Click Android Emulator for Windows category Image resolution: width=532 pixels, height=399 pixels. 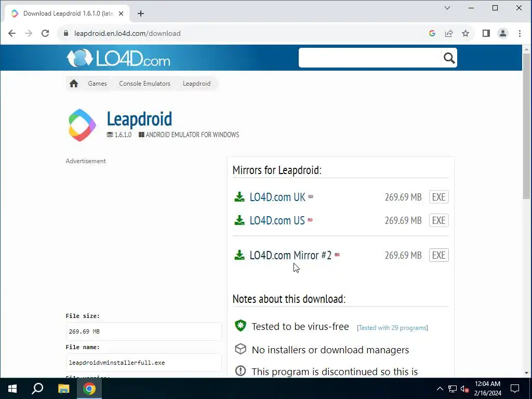coord(192,135)
